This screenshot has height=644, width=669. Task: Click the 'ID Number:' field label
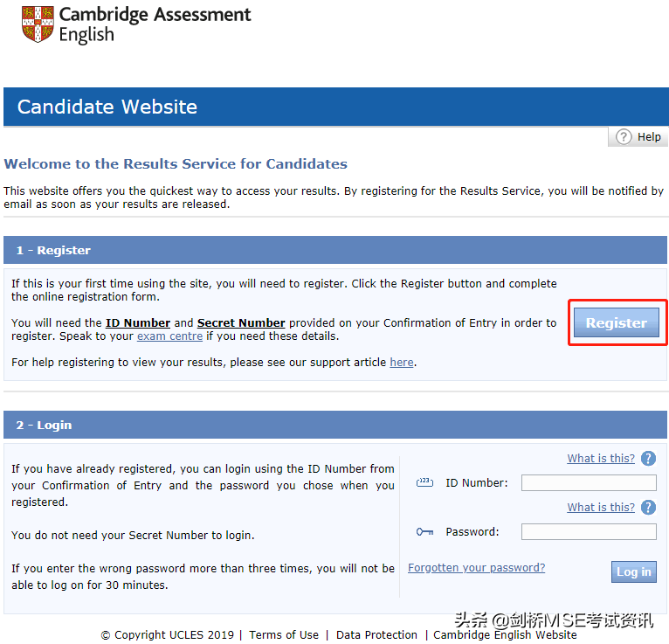tap(477, 482)
